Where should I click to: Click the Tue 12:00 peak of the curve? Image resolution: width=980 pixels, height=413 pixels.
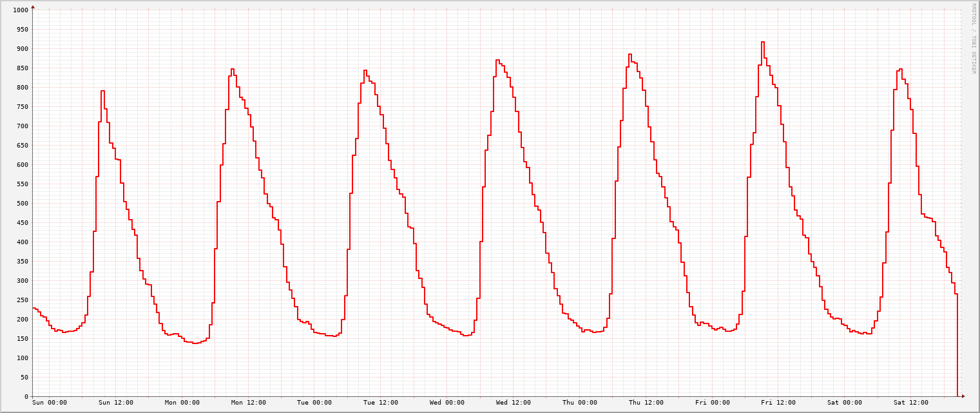[x=365, y=71]
